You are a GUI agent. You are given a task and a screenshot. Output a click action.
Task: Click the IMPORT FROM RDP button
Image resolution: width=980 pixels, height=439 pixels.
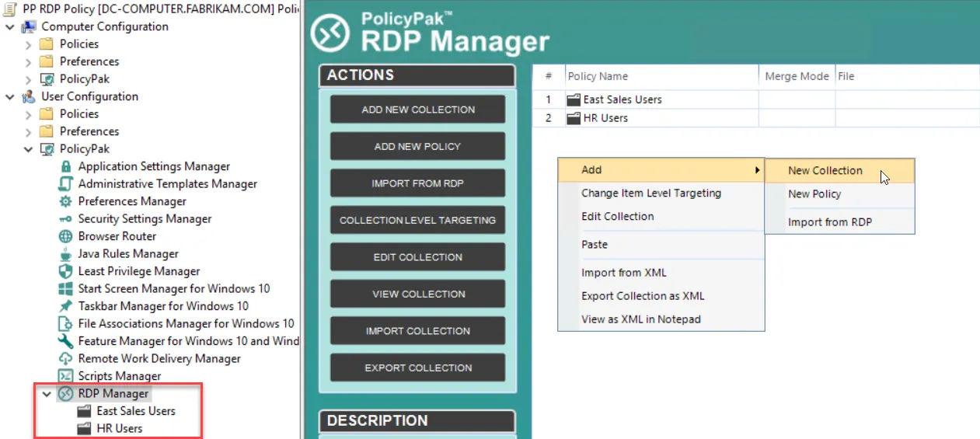click(418, 183)
